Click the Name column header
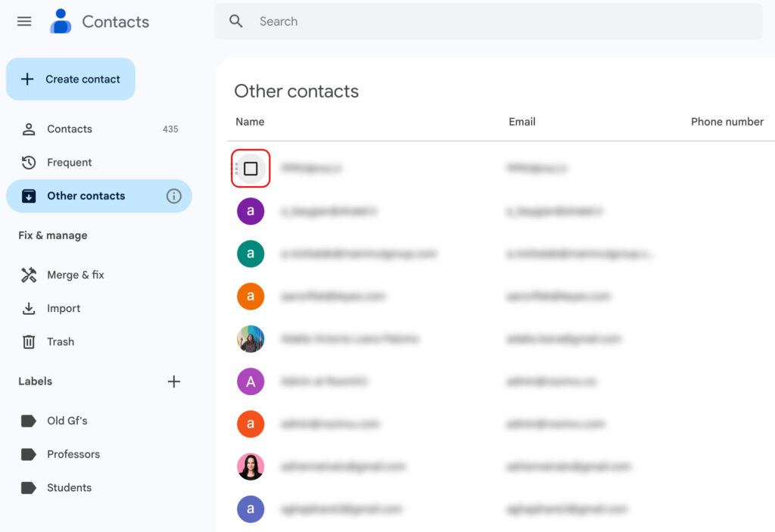 (250, 122)
